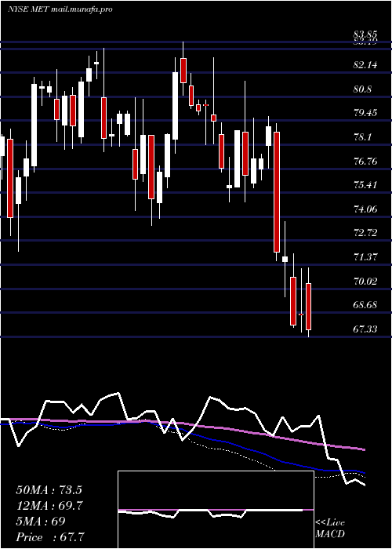The width and height of the screenshot is (392, 549).
Task: Select the 70.02 price axis label
Action: point(365,281)
